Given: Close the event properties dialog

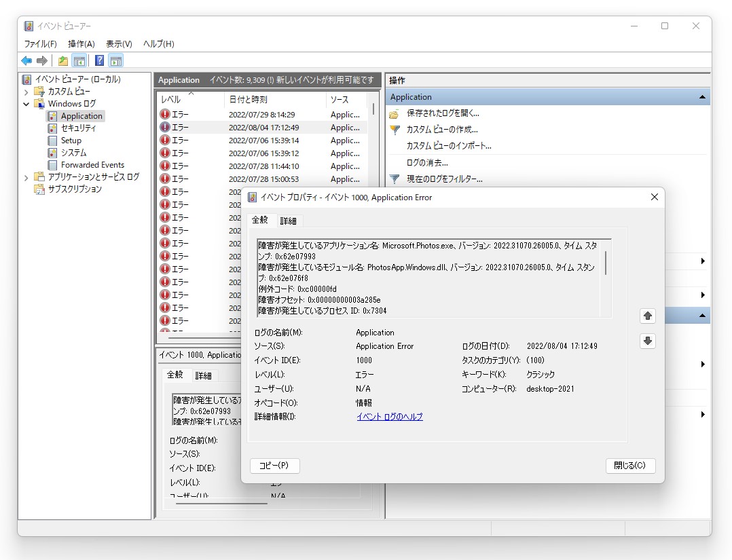Looking at the screenshot, I should click(x=655, y=197).
